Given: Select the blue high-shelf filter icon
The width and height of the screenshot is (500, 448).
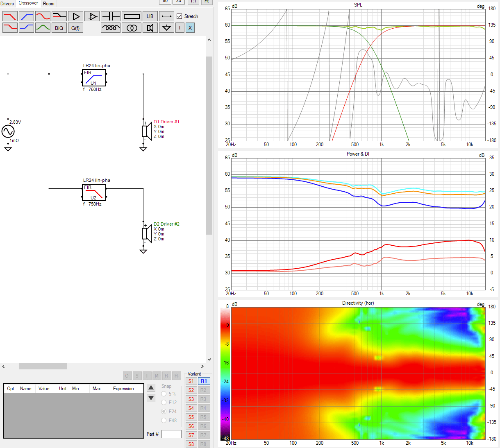Looking at the screenshot, I should pos(26,28).
